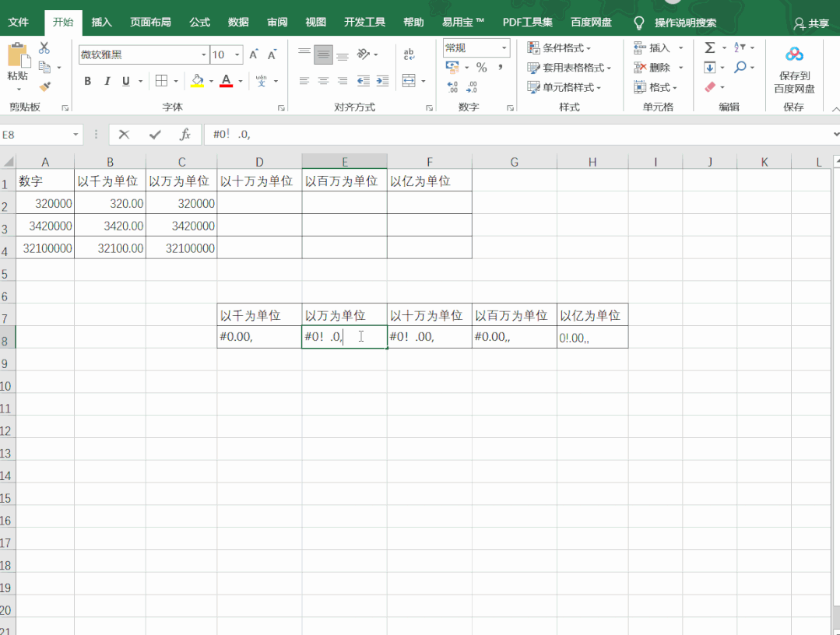Decrease font size with the smaller A icon

(272, 54)
